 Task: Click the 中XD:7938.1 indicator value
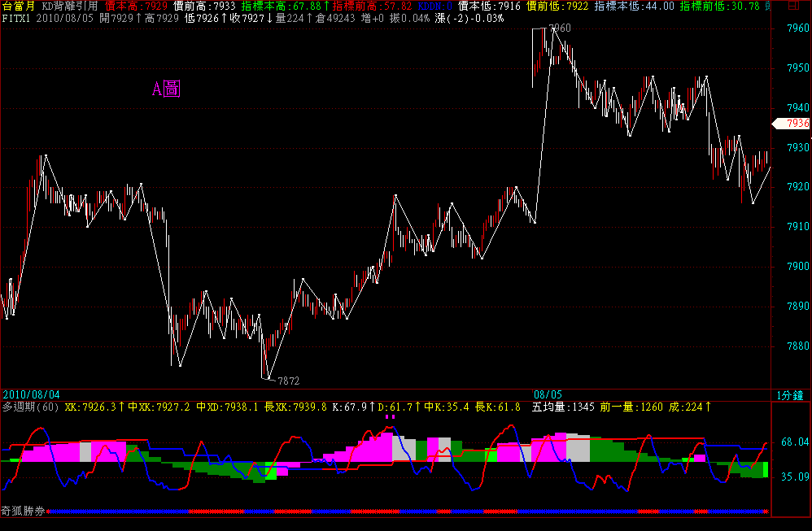tap(227, 407)
